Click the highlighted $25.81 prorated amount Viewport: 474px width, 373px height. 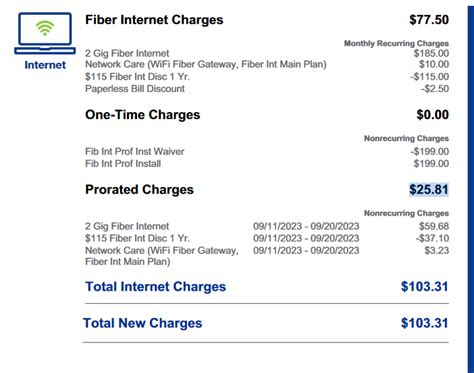[x=429, y=190]
